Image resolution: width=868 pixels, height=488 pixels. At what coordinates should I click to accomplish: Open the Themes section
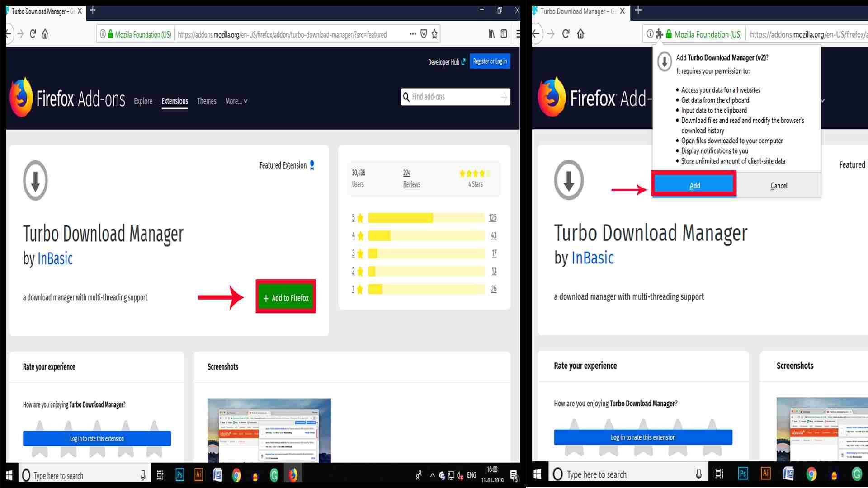click(207, 101)
